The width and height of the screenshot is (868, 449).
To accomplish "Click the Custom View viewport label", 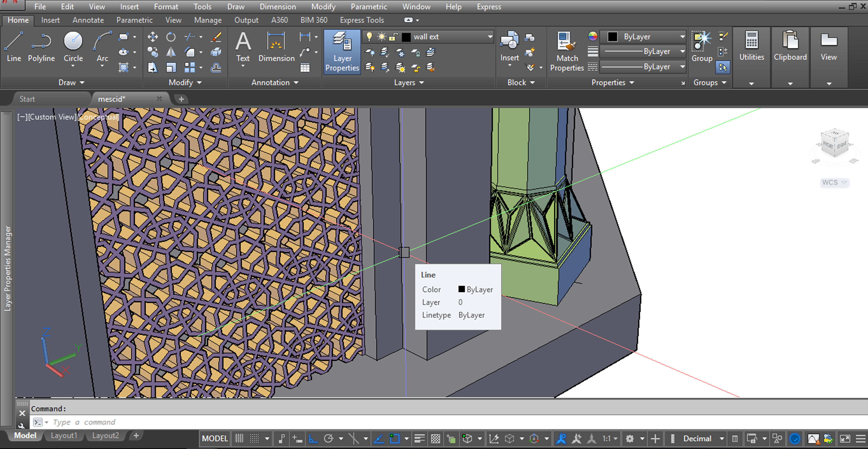I will (x=52, y=117).
